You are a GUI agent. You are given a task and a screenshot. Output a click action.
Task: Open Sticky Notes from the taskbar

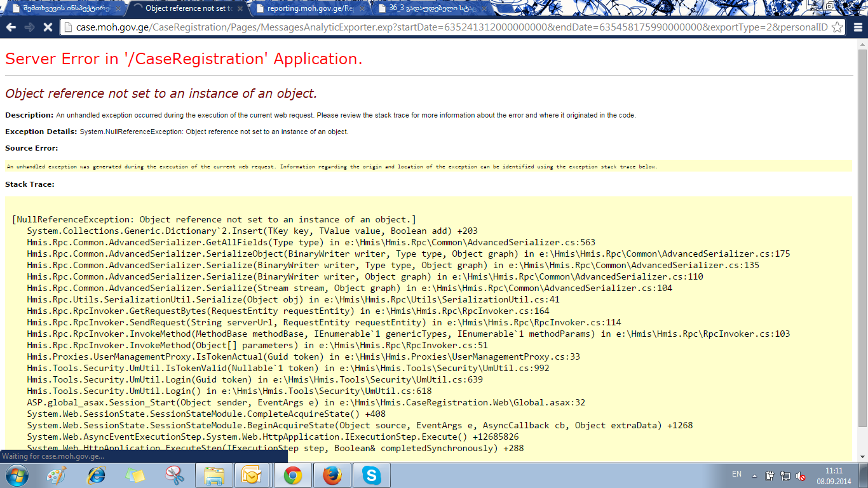[x=135, y=475]
